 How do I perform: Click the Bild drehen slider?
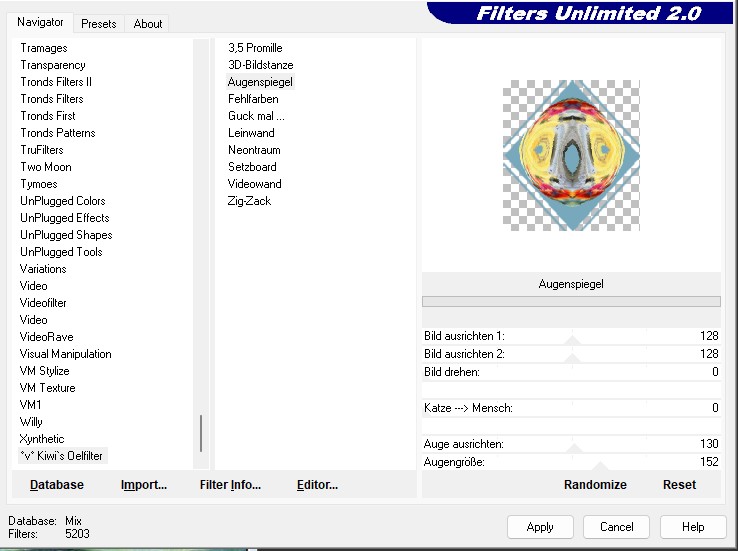pos(571,372)
